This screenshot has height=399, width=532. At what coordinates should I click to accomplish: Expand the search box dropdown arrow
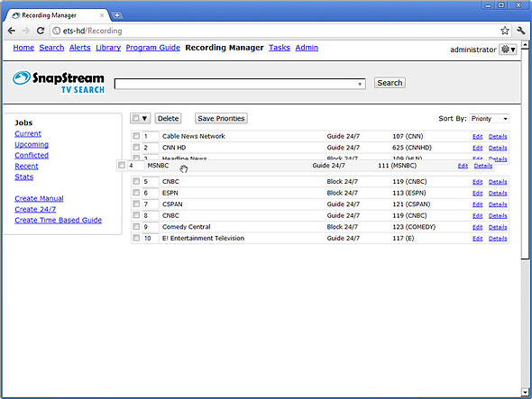360,84
